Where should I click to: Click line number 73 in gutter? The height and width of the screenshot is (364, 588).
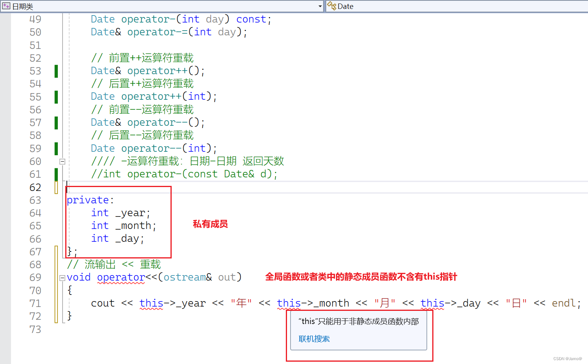[x=35, y=329]
